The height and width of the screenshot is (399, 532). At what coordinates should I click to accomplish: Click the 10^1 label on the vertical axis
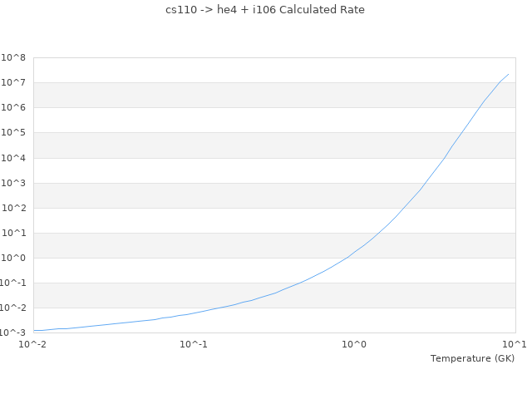pyautogui.click(x=14, y=233)
